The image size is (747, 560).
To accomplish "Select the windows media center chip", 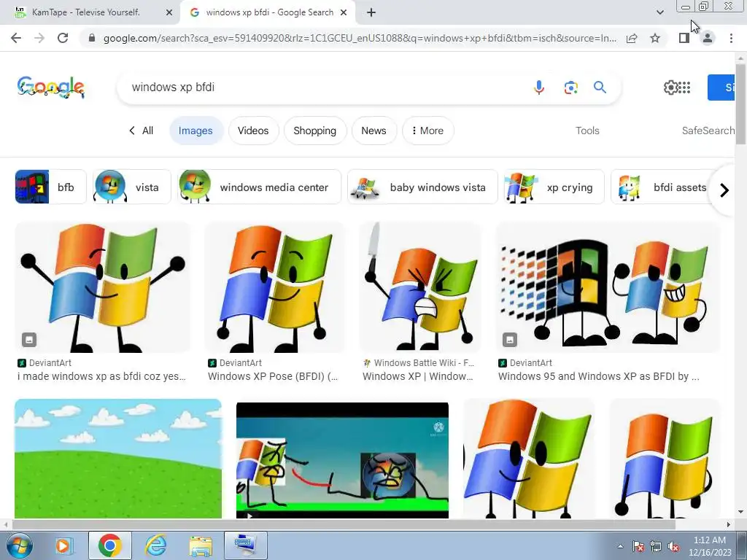I will coord(260,187).
